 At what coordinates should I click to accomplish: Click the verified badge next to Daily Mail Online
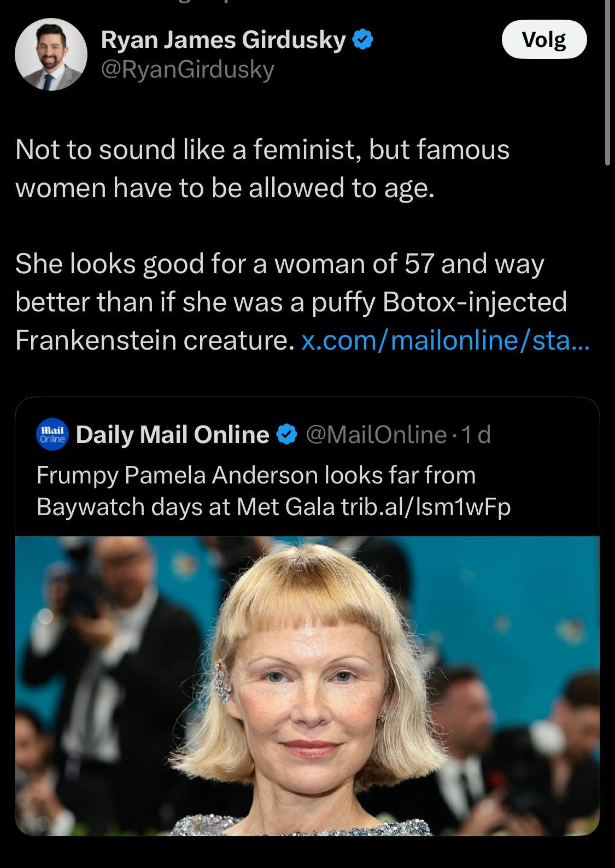coord(287,435)
